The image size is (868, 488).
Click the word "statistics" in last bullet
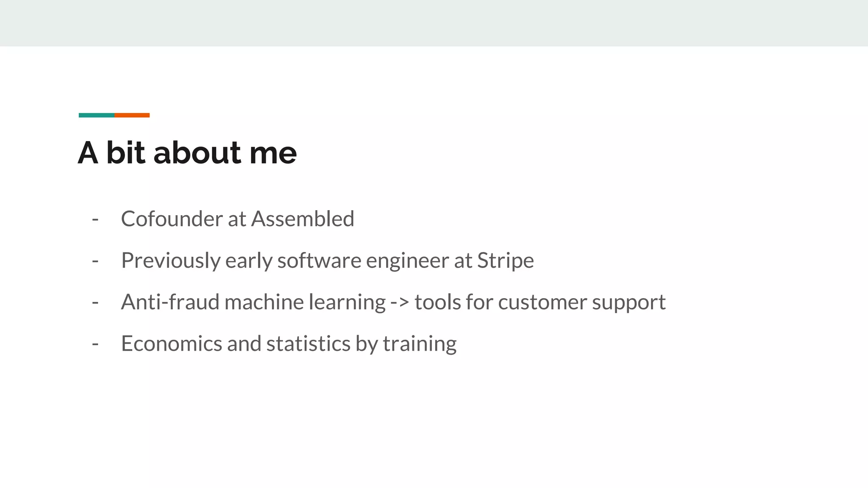[x=308, y=344]
